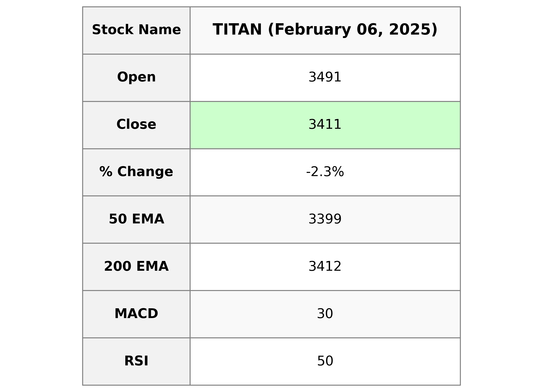The width and height of the screenshot is (543, 392).
Task: Click the green highlighted 3411 cell
Action: pos(325,124)
